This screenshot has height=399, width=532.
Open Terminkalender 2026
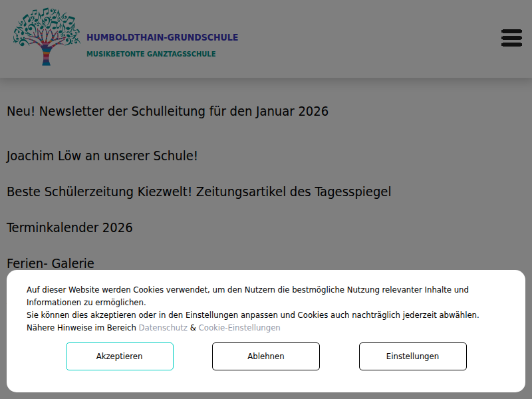point(70,228)
